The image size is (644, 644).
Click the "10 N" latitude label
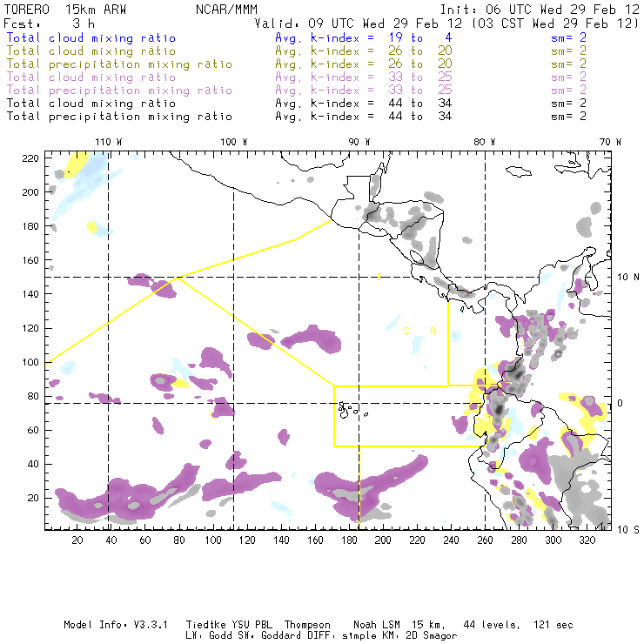pyautogui.click(x=628, y=278)
